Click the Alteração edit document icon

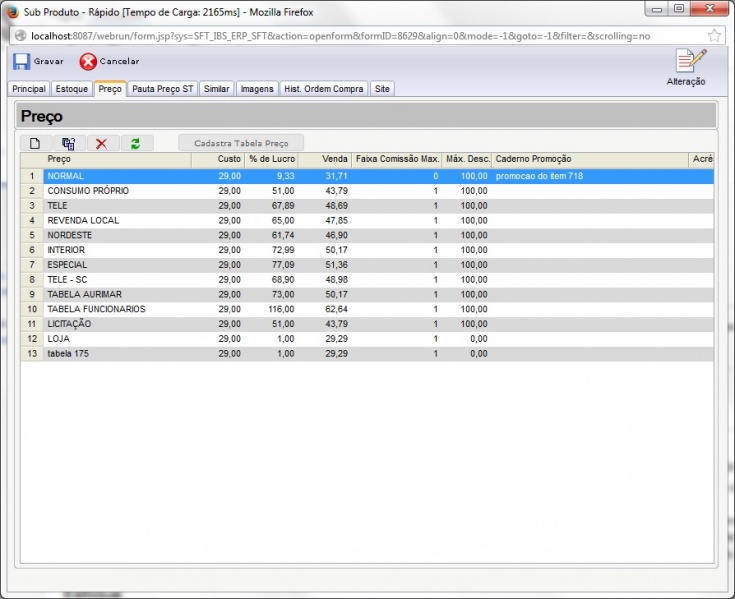(x=690, y=61)
